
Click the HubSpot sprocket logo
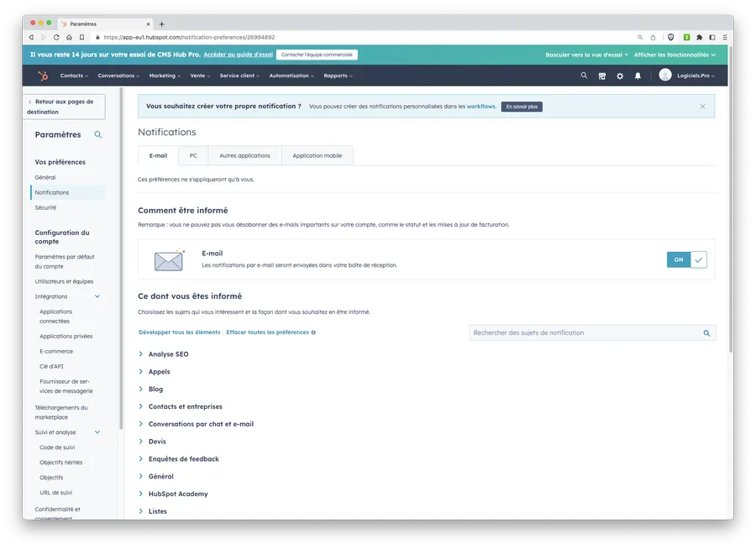tap(42, 76)
